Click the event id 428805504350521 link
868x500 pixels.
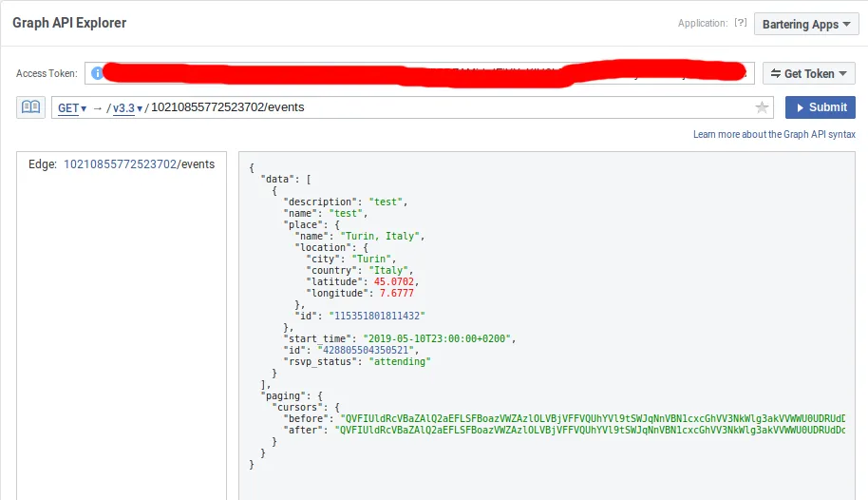point(366,350)
